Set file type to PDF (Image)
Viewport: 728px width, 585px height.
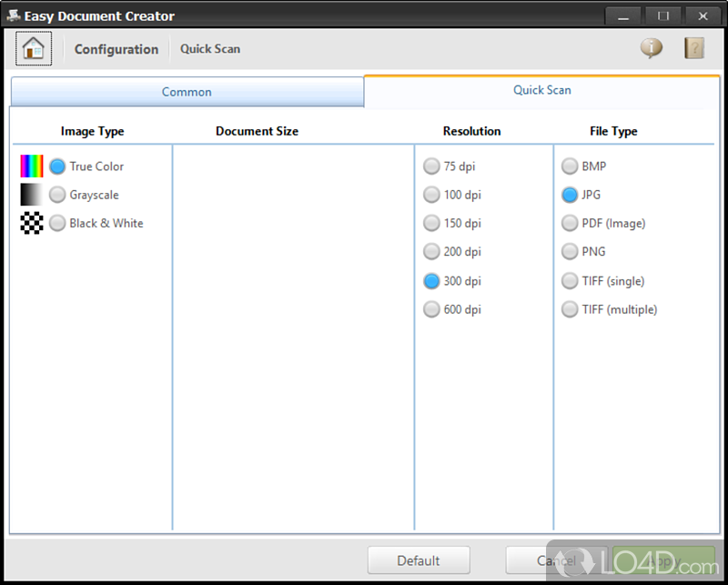tap(570, 223)
